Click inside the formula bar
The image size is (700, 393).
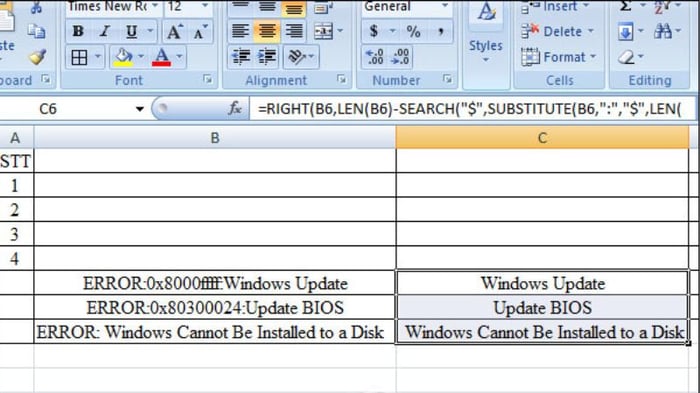tap(471, 109)
